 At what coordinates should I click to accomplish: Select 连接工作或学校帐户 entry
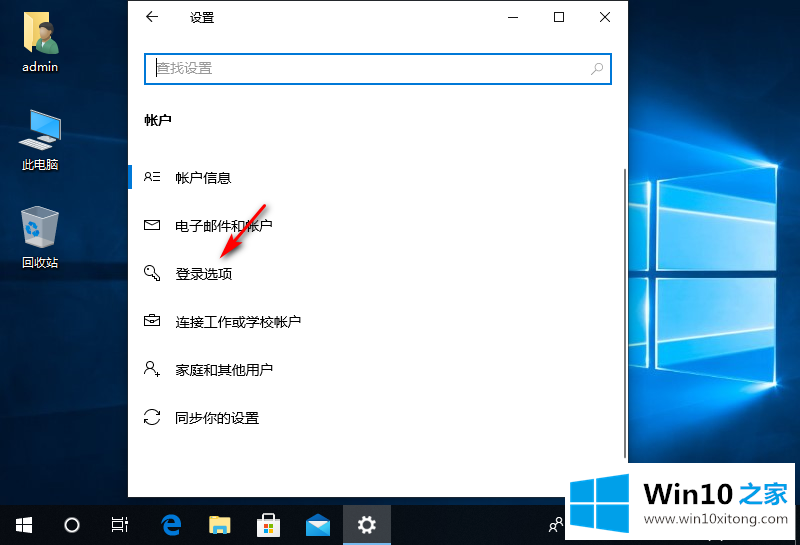[x=238, y=322]
